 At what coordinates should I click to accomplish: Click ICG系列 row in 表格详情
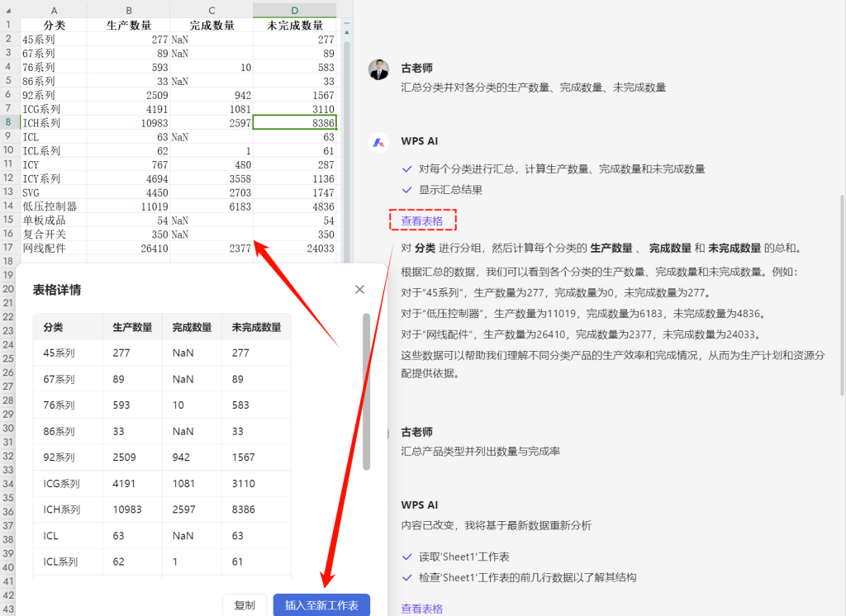[162, 483]
